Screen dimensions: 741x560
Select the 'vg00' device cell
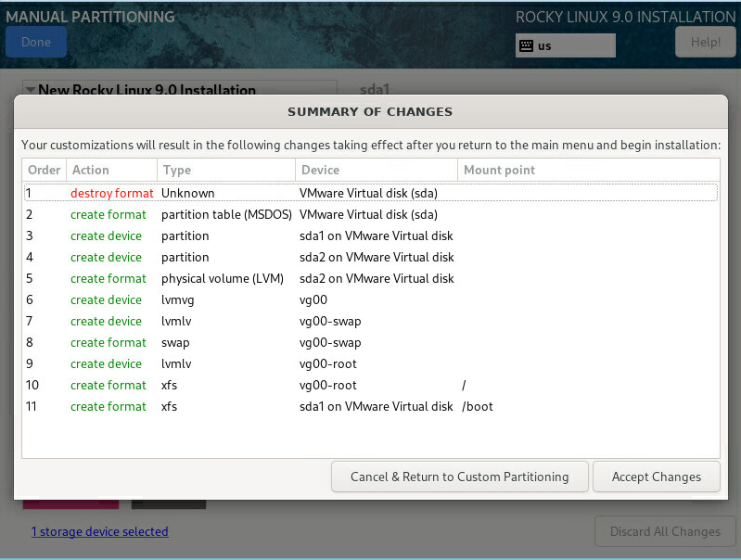[x=313, y=300]
